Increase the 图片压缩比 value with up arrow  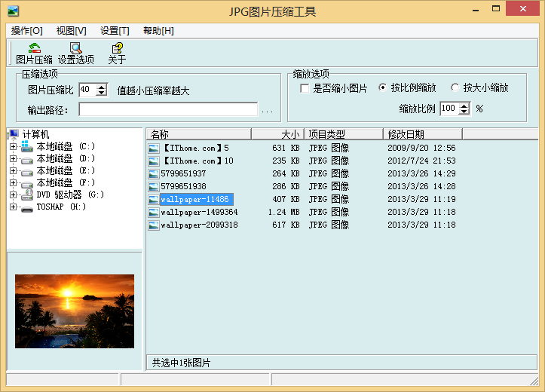click(102, 87)
